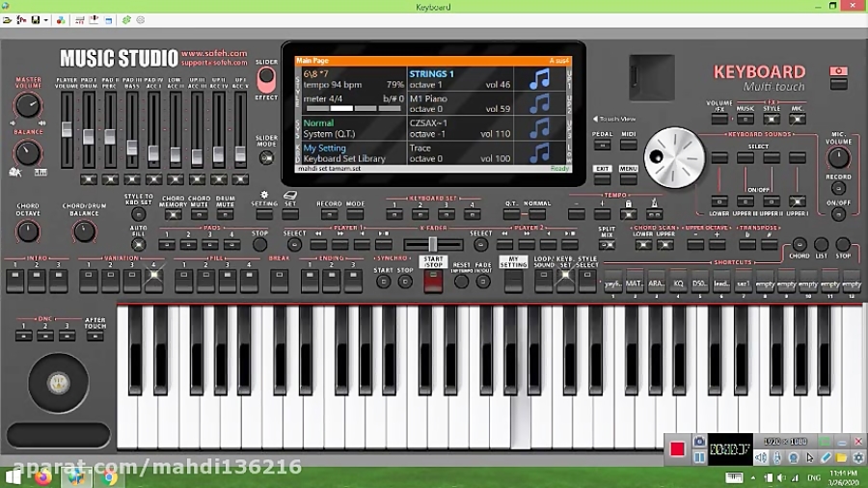The width and height of the screenshot is (868, 488).
Task: Click the M1 Piano music note icon
Action: 540,103
